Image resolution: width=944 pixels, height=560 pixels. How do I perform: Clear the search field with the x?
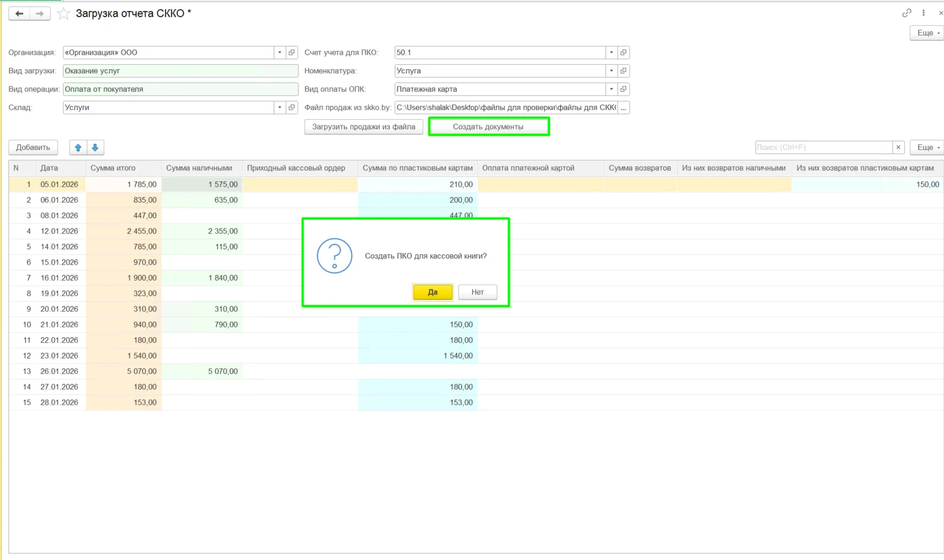[898, 148]
